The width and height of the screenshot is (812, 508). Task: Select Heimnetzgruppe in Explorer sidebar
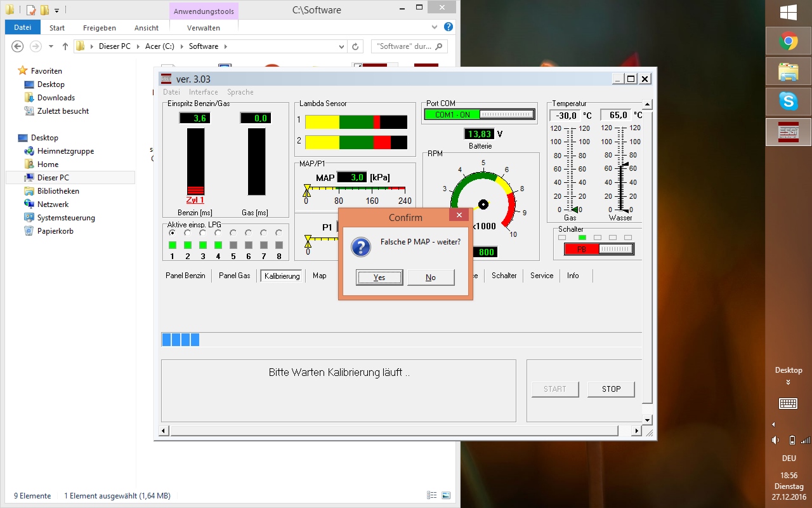point(65,151)
